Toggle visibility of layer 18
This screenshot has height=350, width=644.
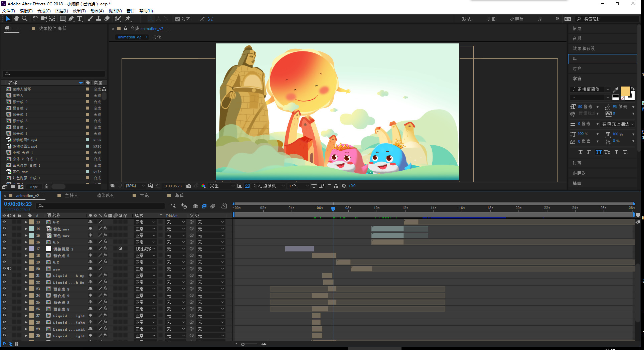point(4,255)
